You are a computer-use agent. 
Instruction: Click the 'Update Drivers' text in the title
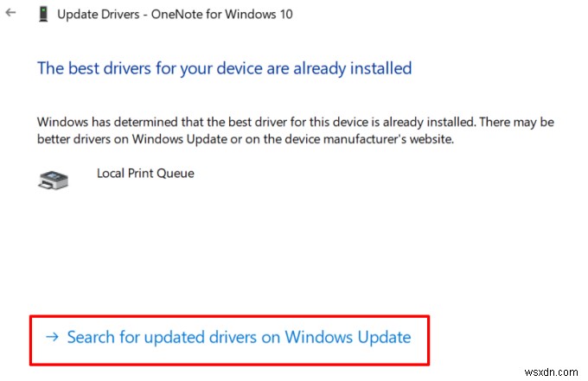[98, 16]
